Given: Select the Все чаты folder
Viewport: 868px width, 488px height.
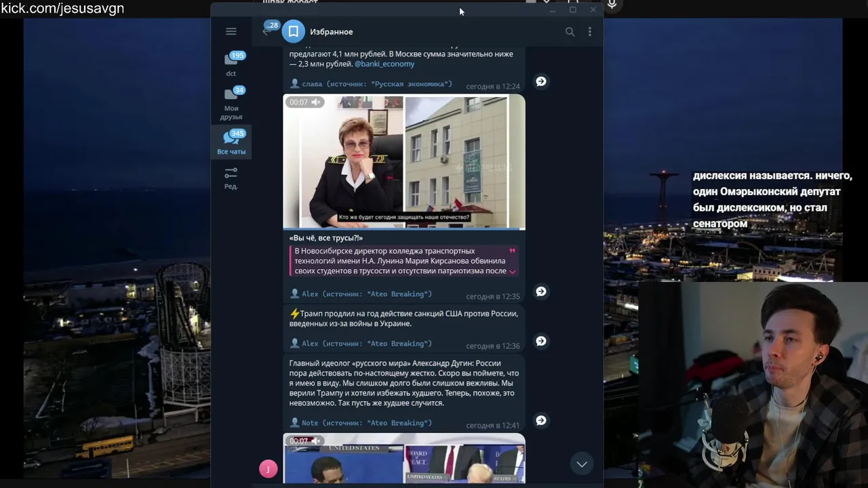Looking at the screenshot, I should 231,142.
